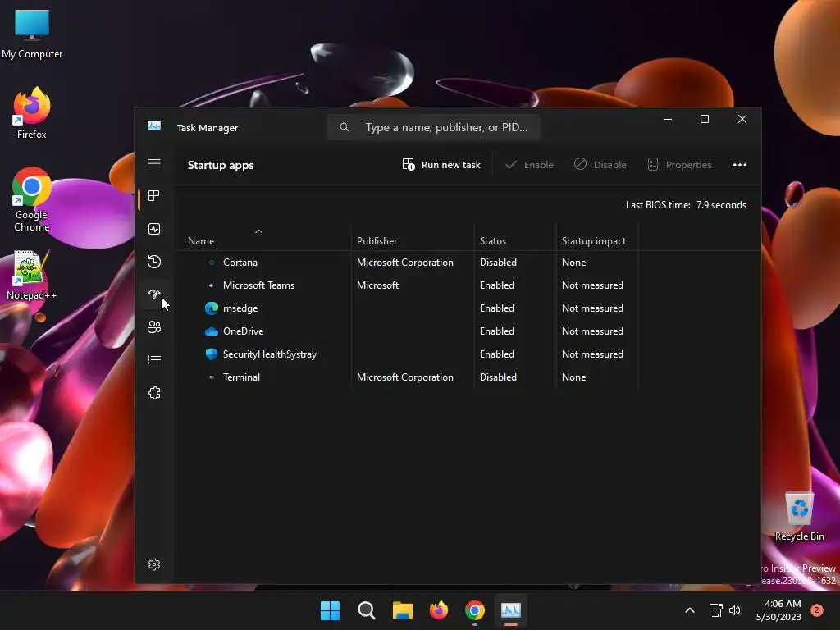Click Enabled status in Microsoft Teams row
This screenshot has width=840, height=630.
tap(497, 285)
